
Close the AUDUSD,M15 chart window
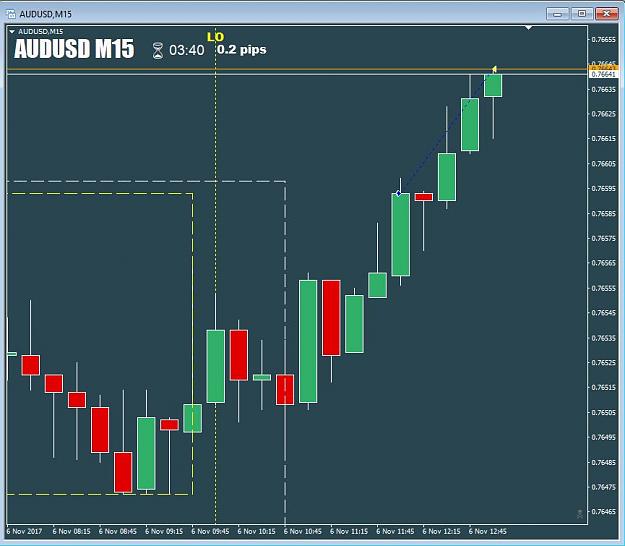click(606, 14)
